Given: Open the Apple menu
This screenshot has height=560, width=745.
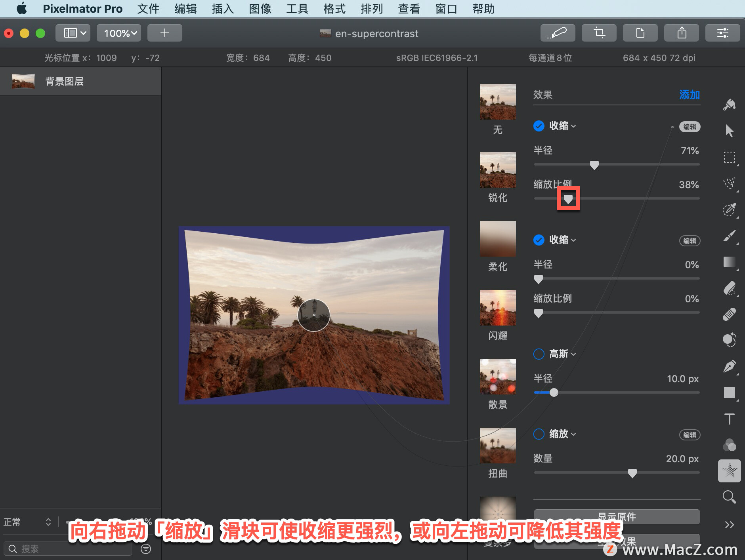Looking at the screenshot, I should click(x=22, y=8).
